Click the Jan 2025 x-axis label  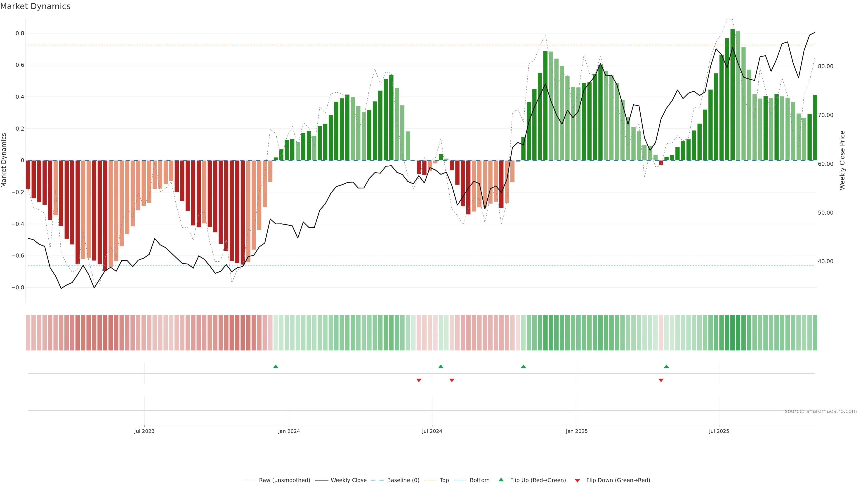point(577,431)
